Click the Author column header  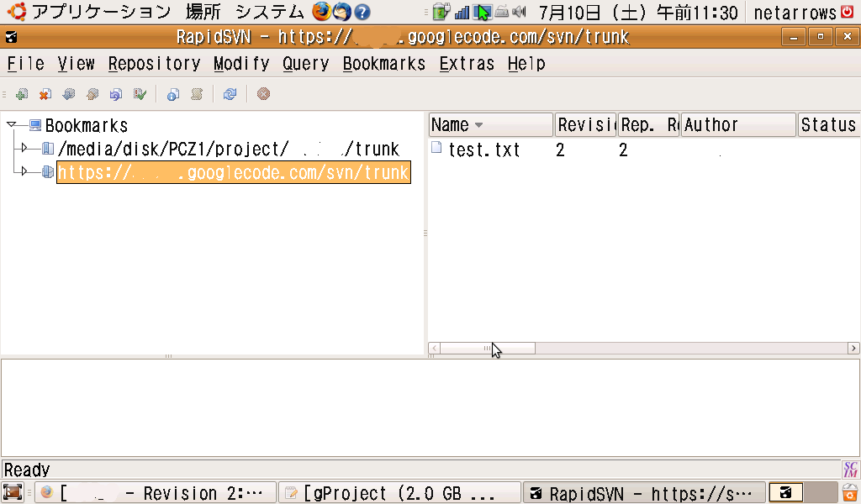[738, 125]
